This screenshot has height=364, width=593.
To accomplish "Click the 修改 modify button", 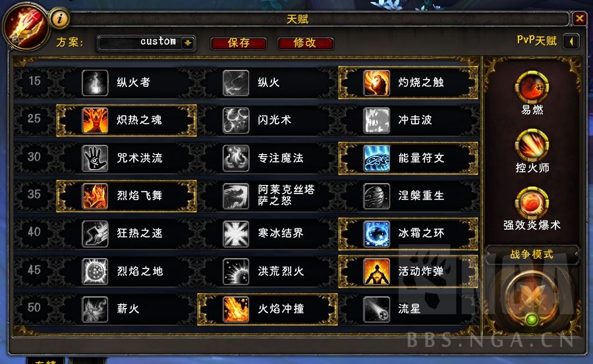I will click(305, 43).
